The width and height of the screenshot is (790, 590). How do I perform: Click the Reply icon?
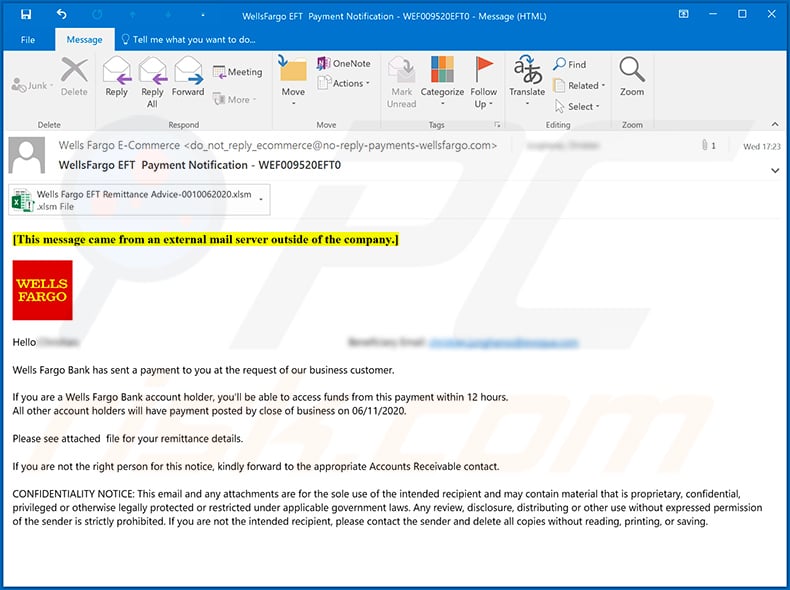tap(116, 77)
